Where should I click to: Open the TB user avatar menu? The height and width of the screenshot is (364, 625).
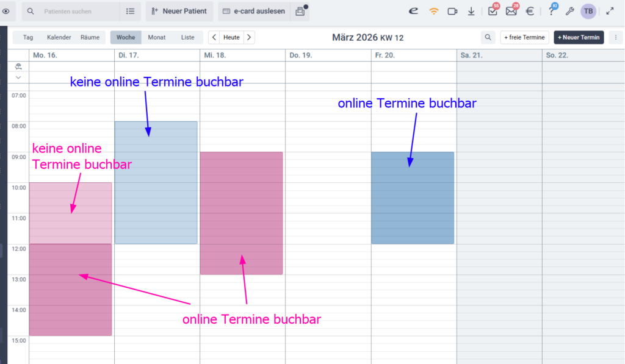point(588,12)
